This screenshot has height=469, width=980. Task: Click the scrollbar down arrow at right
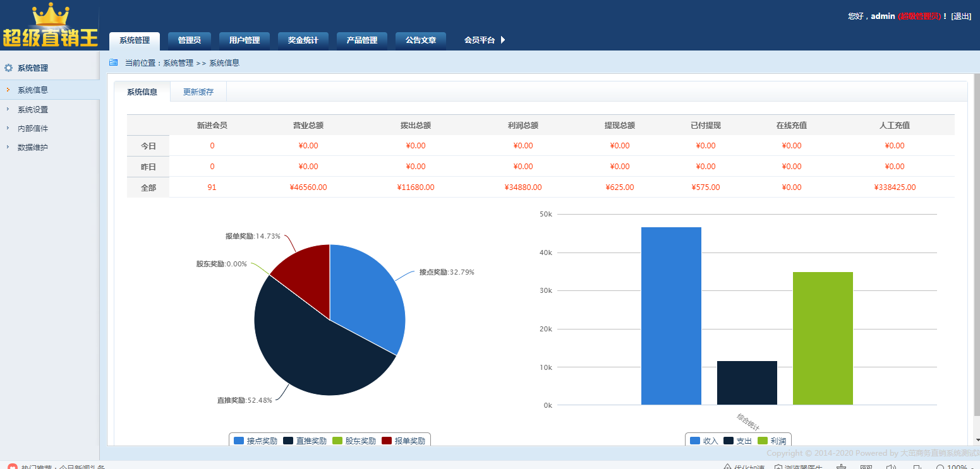[977, 440]
